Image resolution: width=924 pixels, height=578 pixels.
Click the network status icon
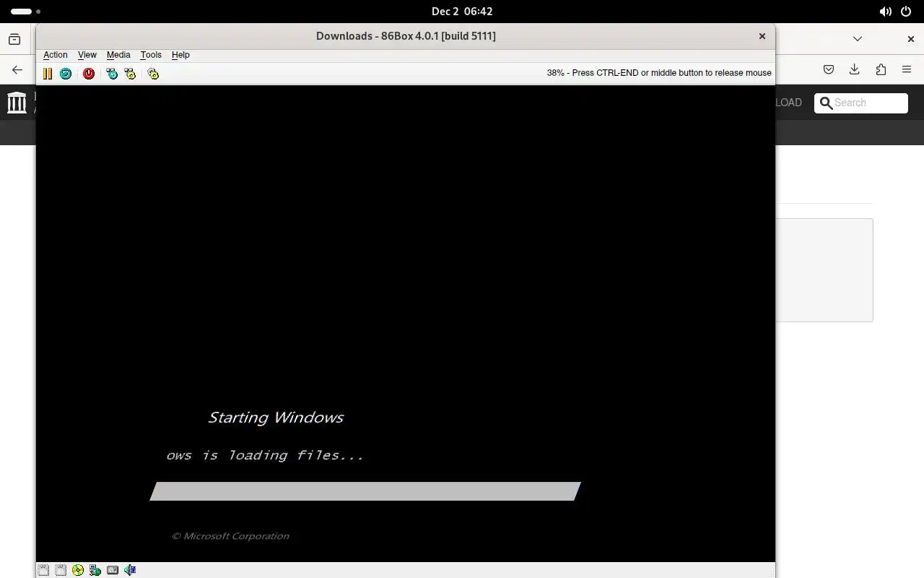(x=95, y=570)
